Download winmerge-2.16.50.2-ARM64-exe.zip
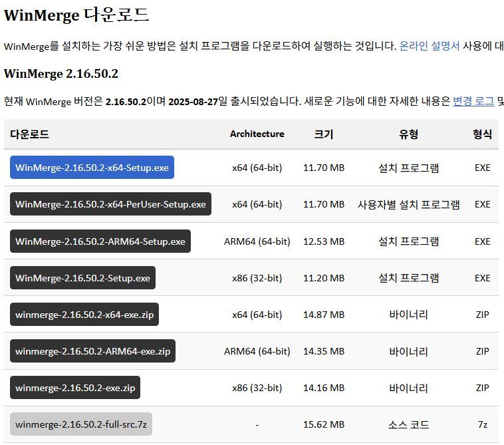Screen dimensions: 504x445 (x=92, y=351)
